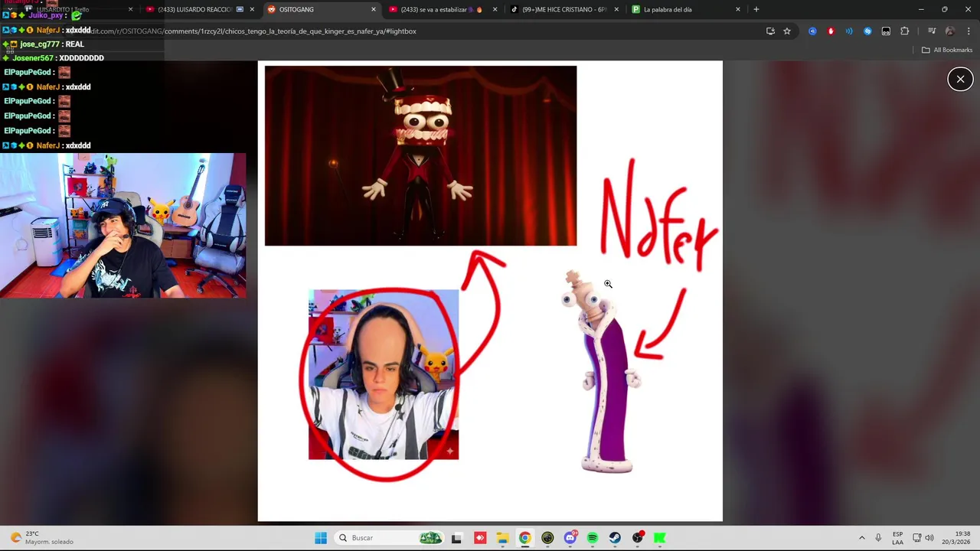Screen dimensions: 980x551
Task: Open the media control playlist icon
Action: point(931,31)
